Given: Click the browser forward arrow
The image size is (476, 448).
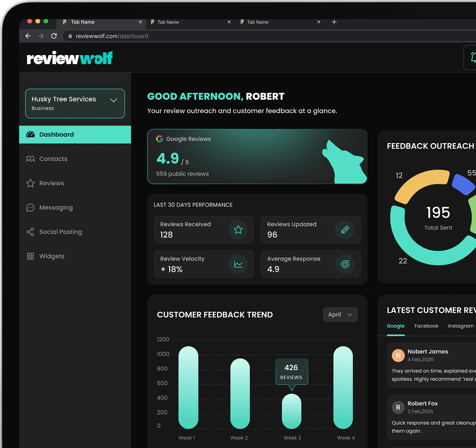Looking at the screenshot, I should pos(41,36).
